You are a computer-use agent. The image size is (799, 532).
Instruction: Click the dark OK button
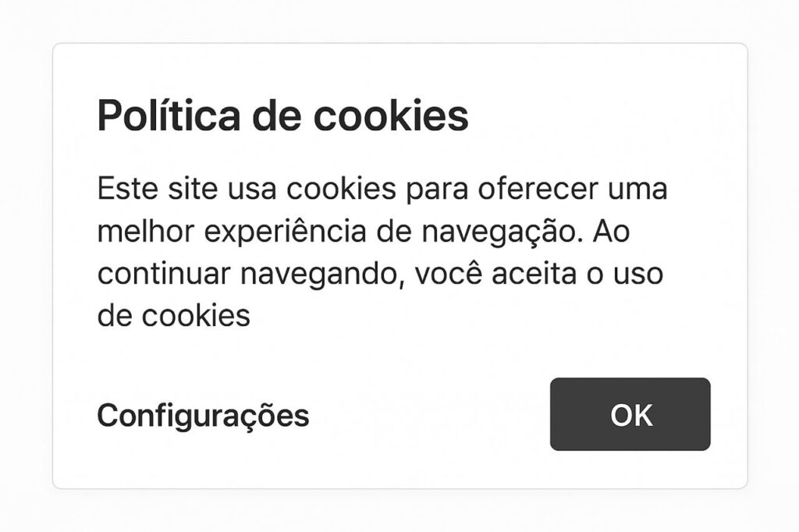630,414
